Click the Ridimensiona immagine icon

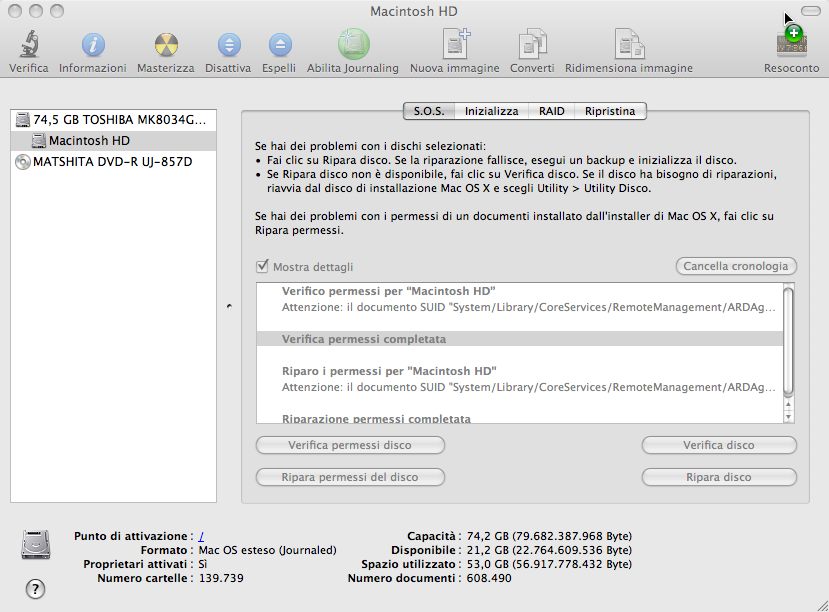click(629, 44)
